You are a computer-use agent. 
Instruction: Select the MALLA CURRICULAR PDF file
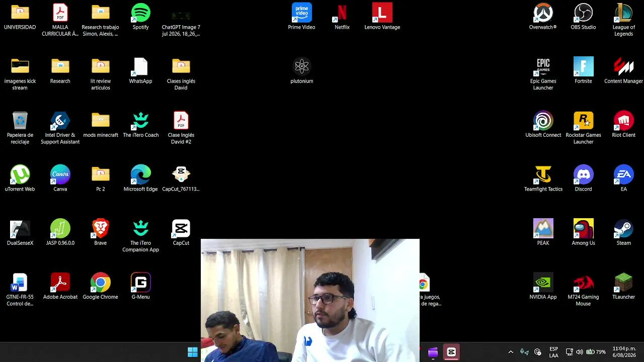[x=60, y=13]
